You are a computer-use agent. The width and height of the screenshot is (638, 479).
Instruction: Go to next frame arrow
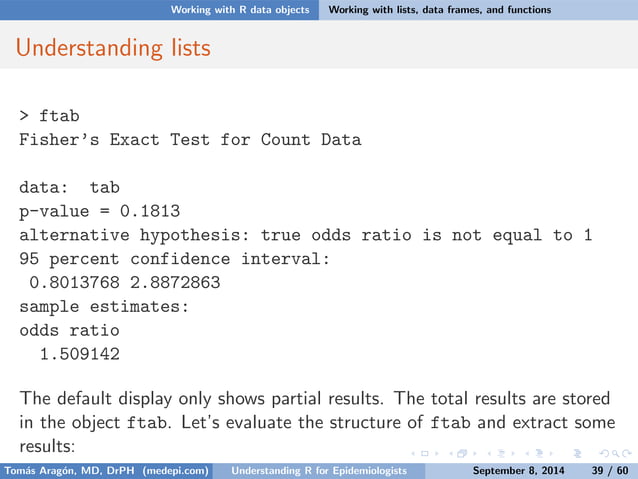(475, 453)
